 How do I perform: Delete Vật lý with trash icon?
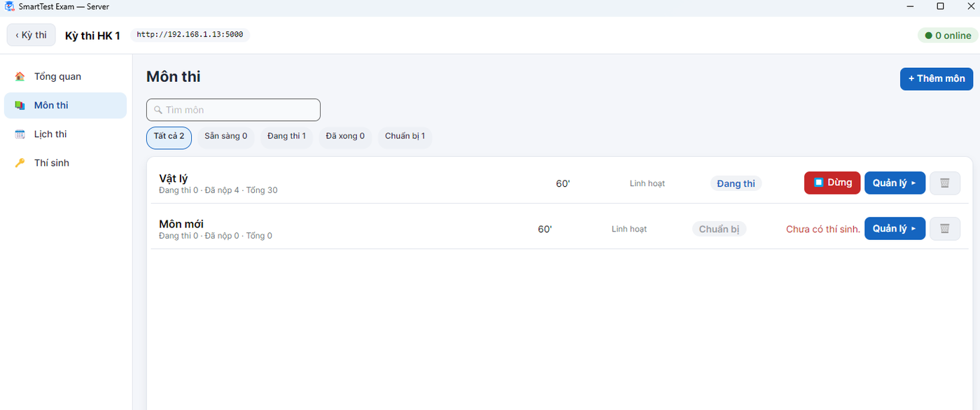pos(944,183)
